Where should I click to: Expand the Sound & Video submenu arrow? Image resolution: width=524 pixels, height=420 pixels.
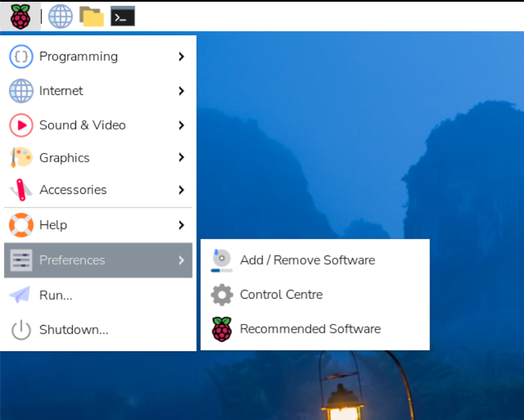point(181,125)
